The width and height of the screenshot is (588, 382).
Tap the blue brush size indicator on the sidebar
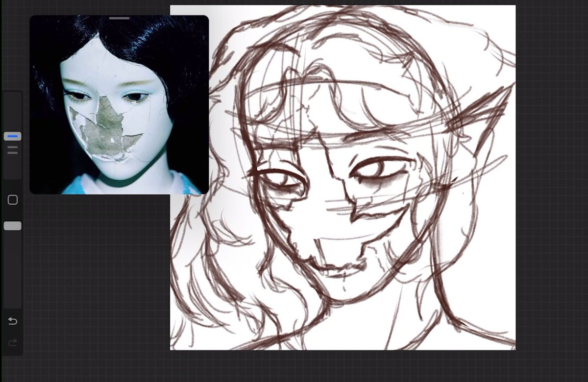click(12, 136)
